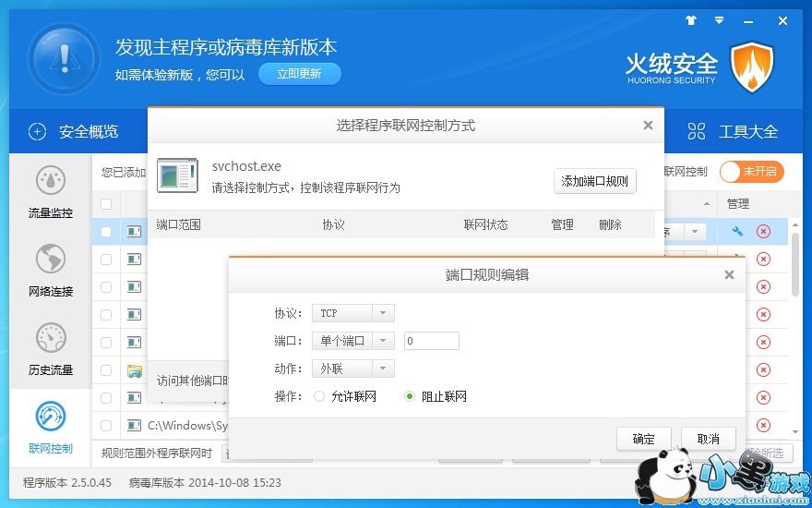Click the svchost.exe name text
The width and height of the screenshot is (812, 508).
(x=246, y=166)
